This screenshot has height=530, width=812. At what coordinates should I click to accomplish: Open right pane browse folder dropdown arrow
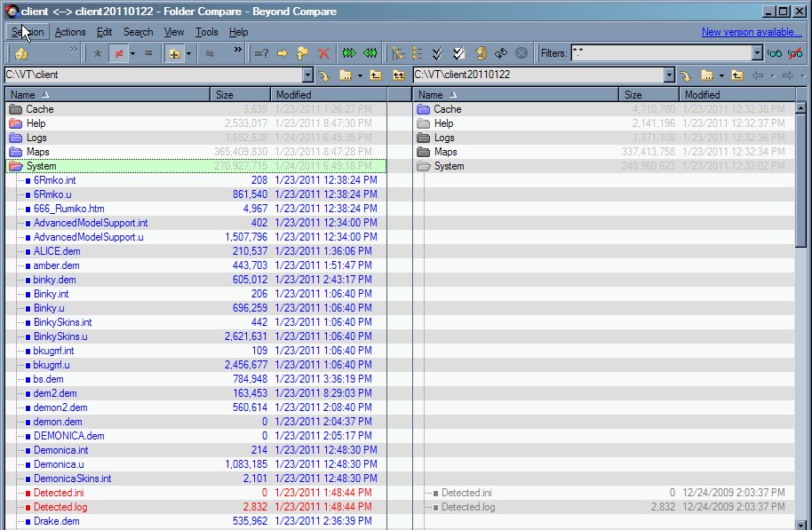pos(721,76)
